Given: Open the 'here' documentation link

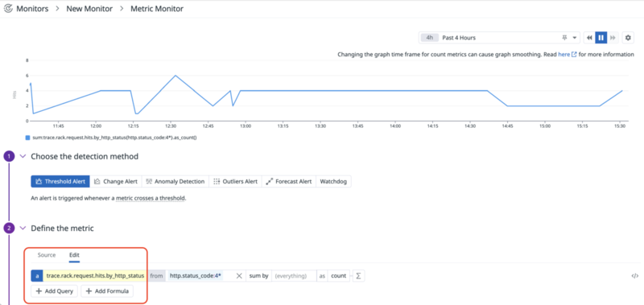Looking at the screenshot, I should [x=564, y=54].
